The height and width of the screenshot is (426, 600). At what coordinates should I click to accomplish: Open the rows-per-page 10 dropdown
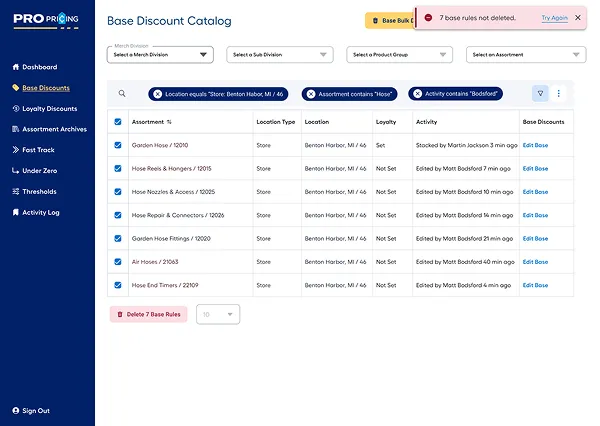click(218, 314)
